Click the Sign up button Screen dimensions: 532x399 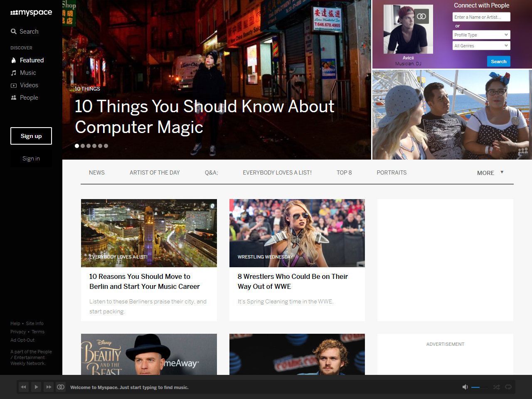tap(31, 136)
